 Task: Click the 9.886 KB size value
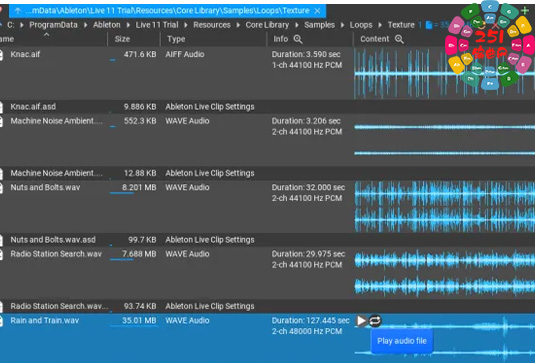click(x=140, y=107)
